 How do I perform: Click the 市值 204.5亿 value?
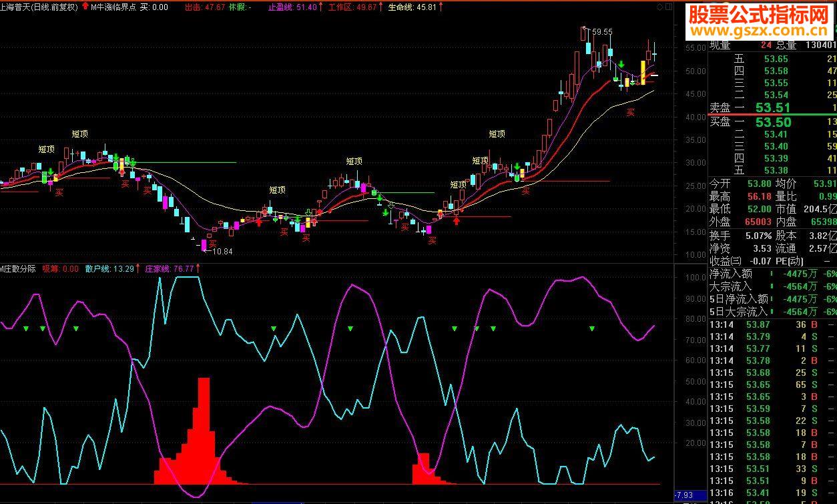(x=822, y=209)
